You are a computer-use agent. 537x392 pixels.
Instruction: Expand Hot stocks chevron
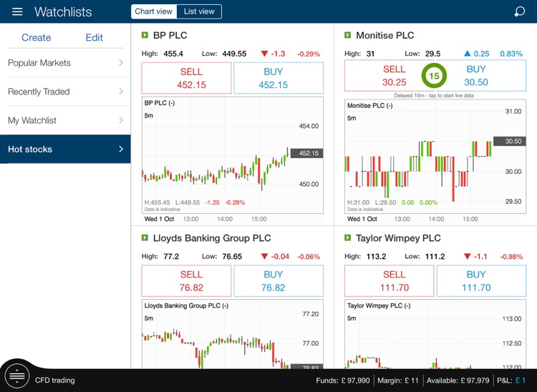point(121,149)
